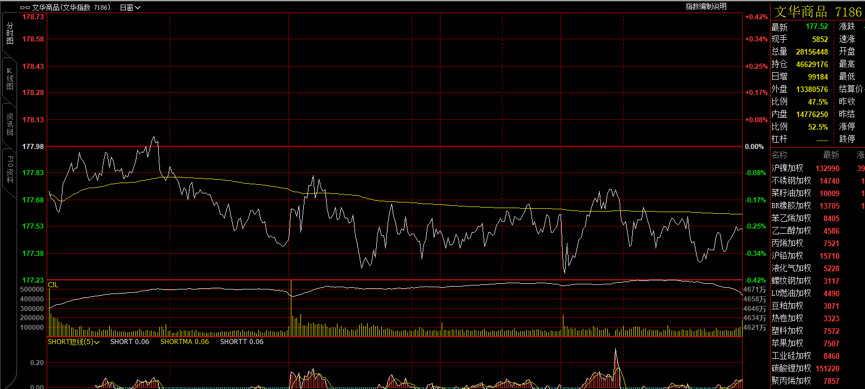
Task: Open the 日窗 window dropdown
Action: point(130,8)
